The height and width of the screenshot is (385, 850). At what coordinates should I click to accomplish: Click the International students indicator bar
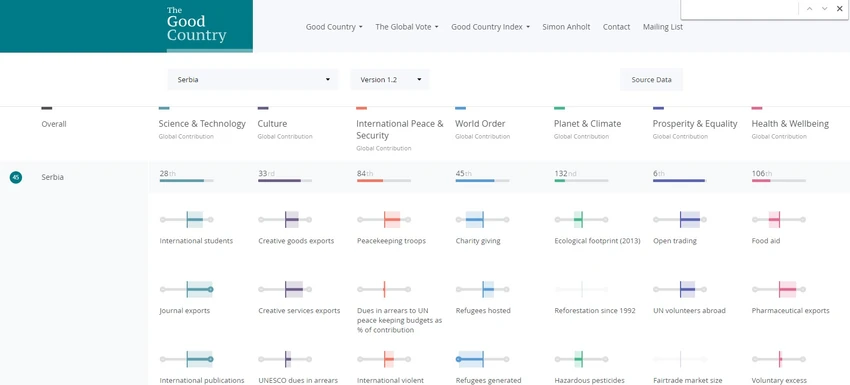coord(186,220)
